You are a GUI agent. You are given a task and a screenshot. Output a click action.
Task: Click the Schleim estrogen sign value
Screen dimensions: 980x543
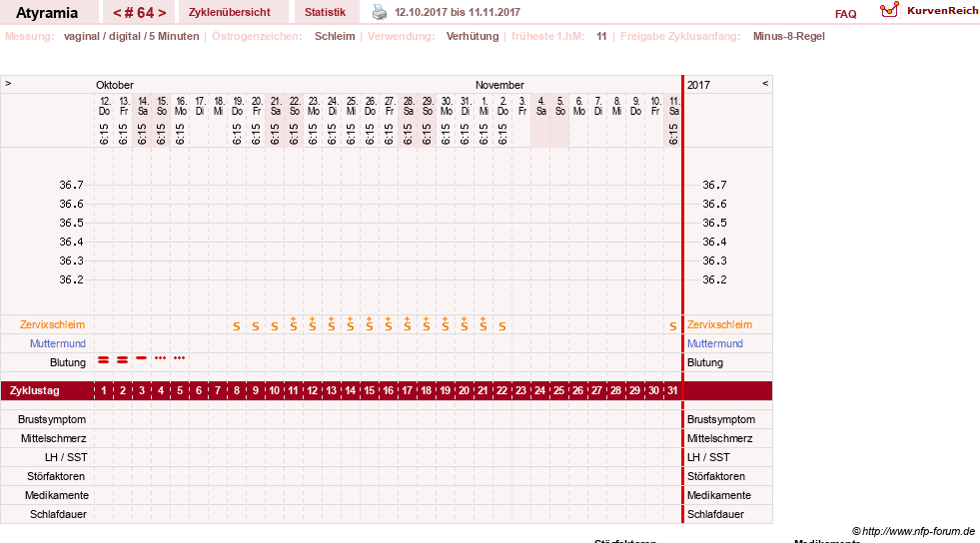click(x=335, y=36)
